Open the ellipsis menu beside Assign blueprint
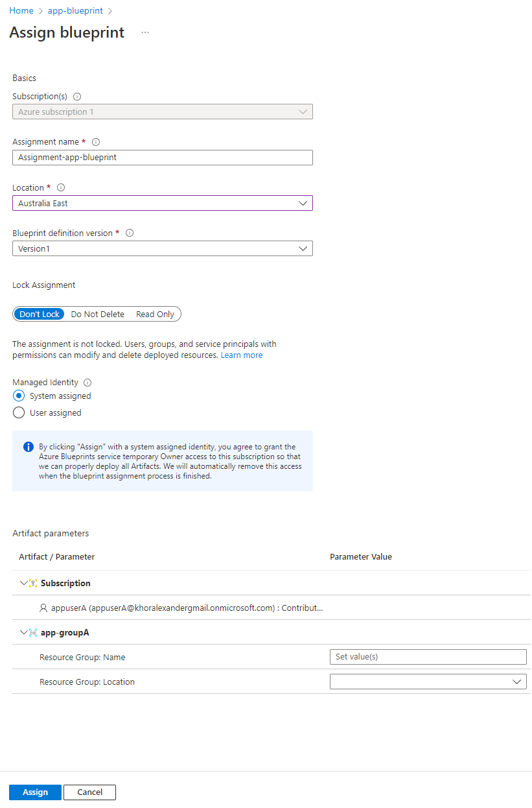 point(145,32)
